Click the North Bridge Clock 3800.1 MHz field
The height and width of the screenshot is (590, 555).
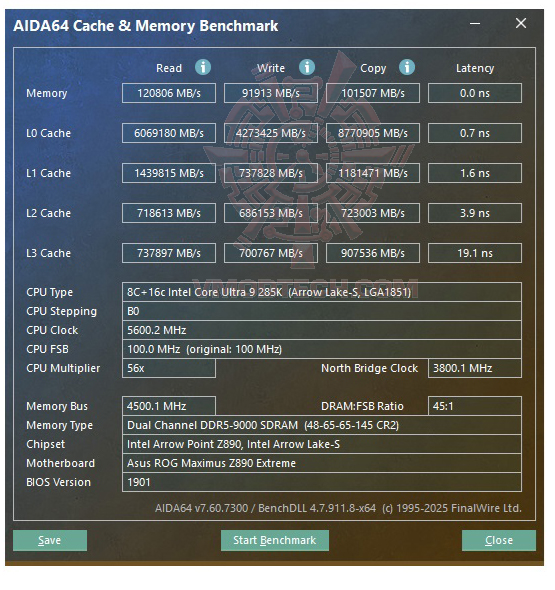475,368
